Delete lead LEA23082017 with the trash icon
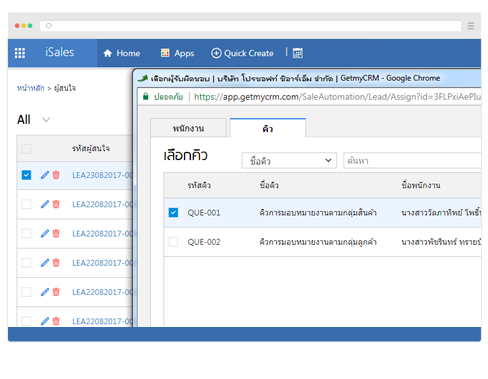 [56, 175]
